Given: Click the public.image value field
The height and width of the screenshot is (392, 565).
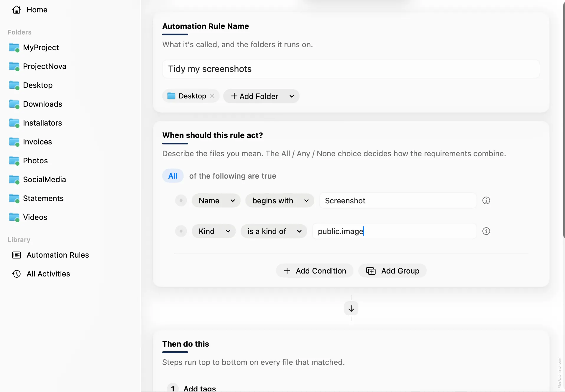Looking at the screenshot, I should click(x=394, y=231).
